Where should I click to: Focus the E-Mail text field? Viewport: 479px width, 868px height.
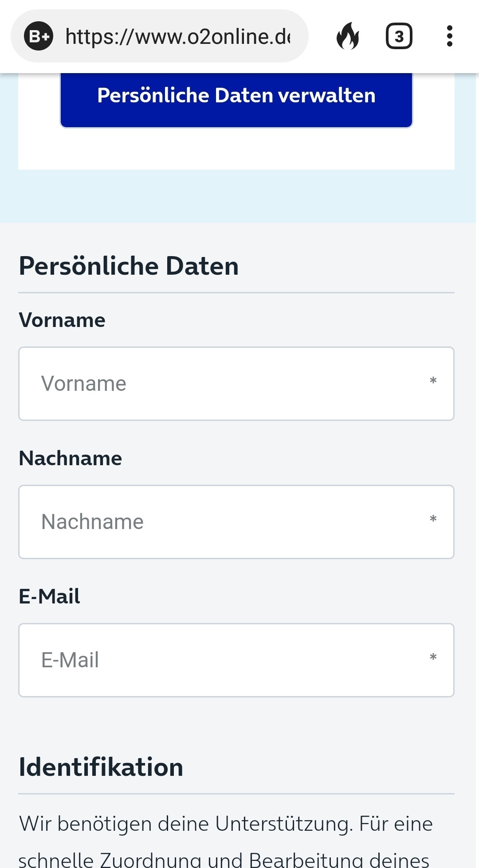[x=236, y=660]
